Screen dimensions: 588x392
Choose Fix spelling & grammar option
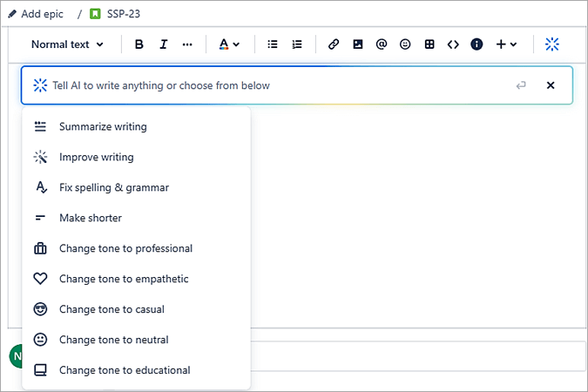(x=113, y=188)
